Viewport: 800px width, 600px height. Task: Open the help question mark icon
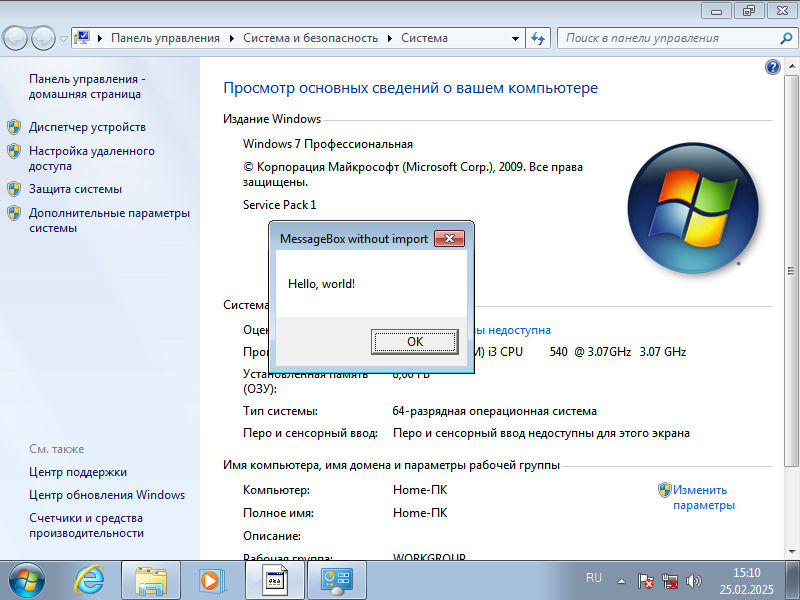coord(772,67)
